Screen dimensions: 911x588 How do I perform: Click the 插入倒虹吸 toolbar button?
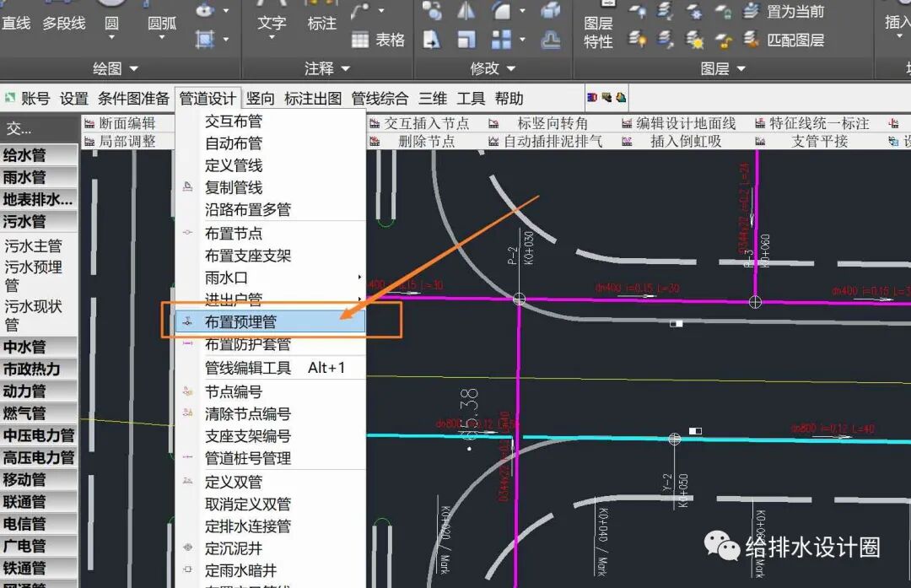[x=672, y=141]
